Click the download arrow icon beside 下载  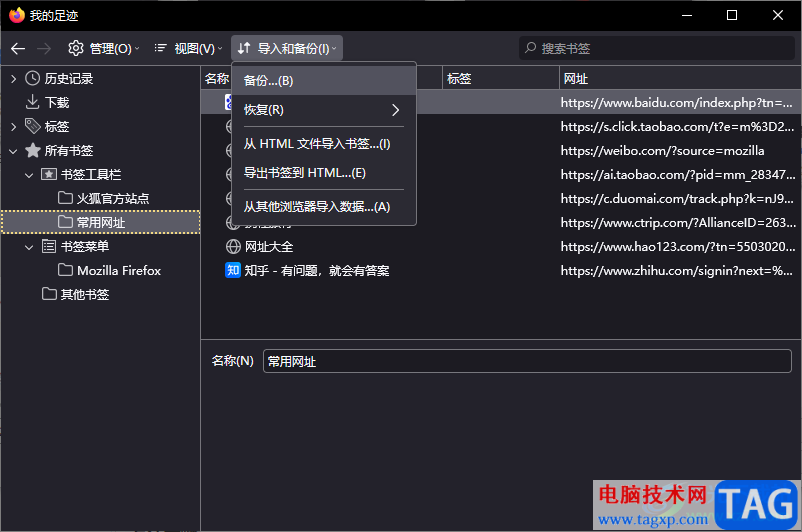click(x=32, y=102)
